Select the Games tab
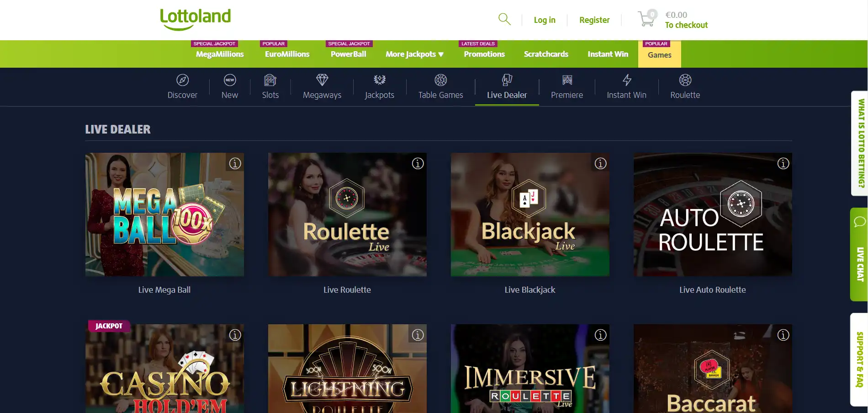The height and width of the screenshot is (413, 868). tap(660, 54)
